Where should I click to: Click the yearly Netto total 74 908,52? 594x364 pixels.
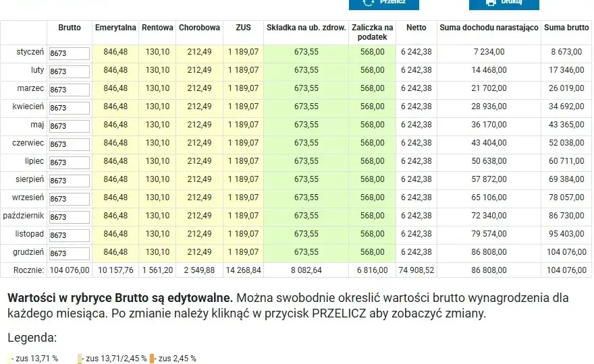pyautogui.click(x=416, y=270)
